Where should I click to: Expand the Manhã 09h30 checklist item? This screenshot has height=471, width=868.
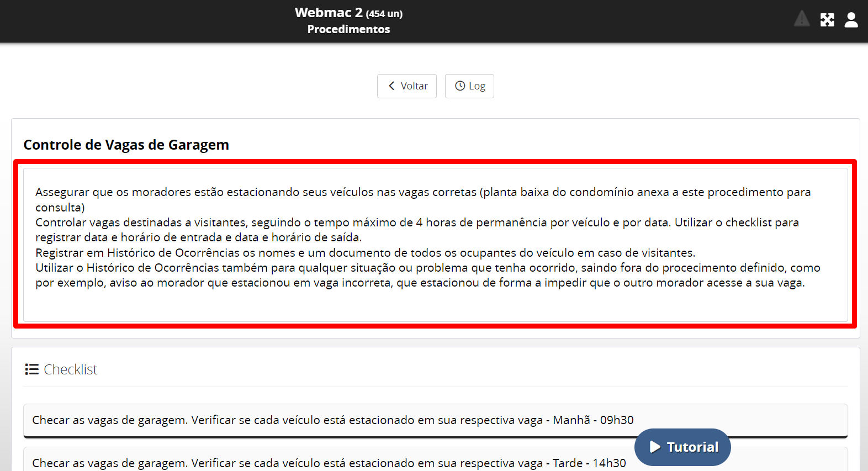(x=332, y=420)
